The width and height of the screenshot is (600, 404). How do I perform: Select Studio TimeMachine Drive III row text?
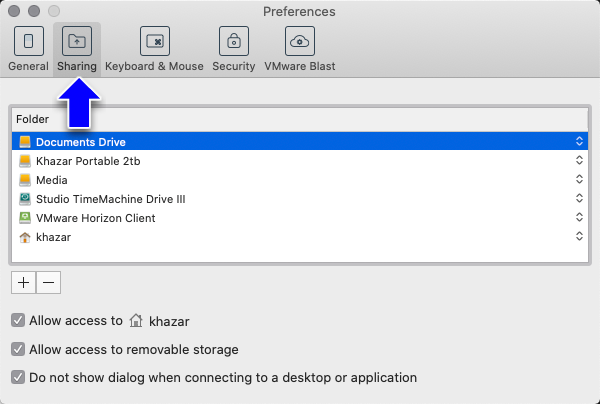pyautogui.click(x=111, y=199)
